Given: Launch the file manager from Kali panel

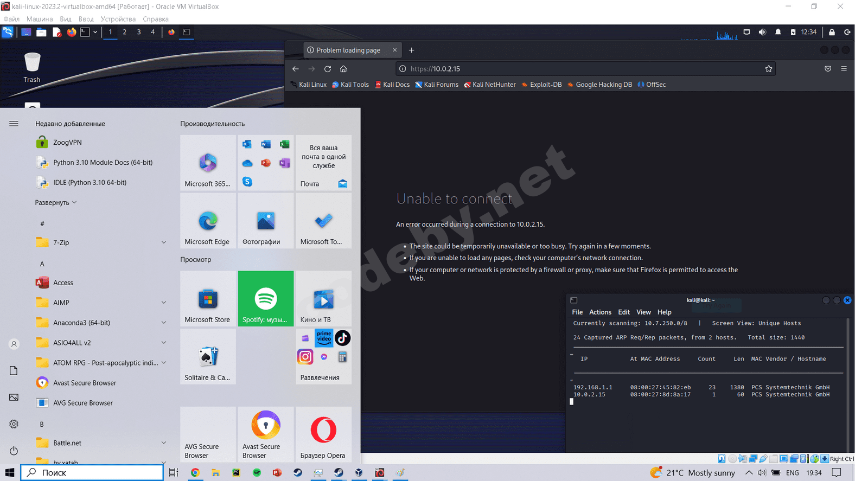Looking at the screenshot, I should 41,32.
